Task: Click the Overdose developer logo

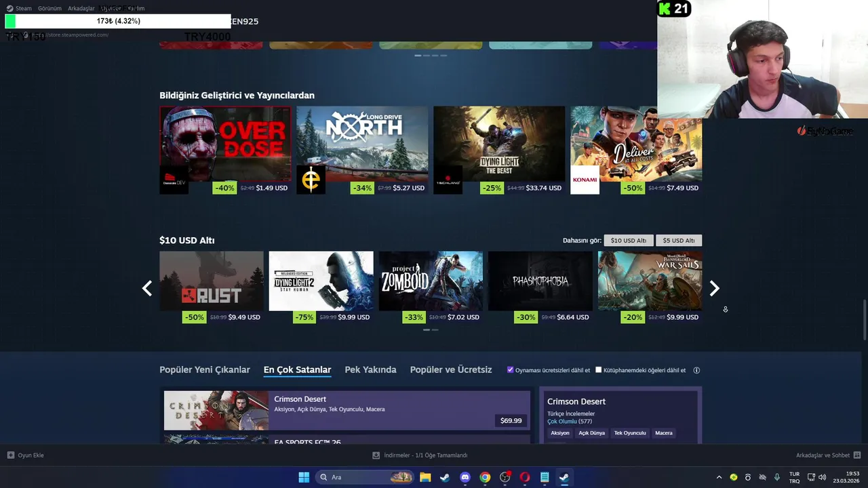Action: [x=174, y=180]
